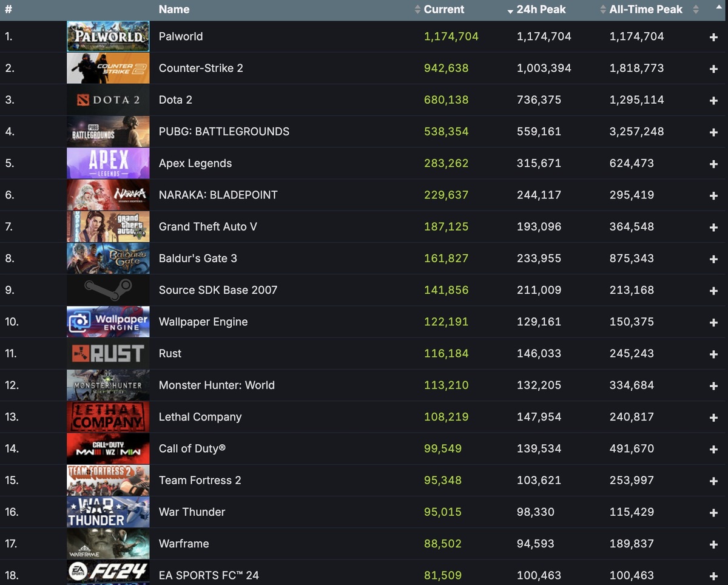Sort by the 24h Peak column header
The height and width of the screenshot is (585, 728).
point(541,10)
